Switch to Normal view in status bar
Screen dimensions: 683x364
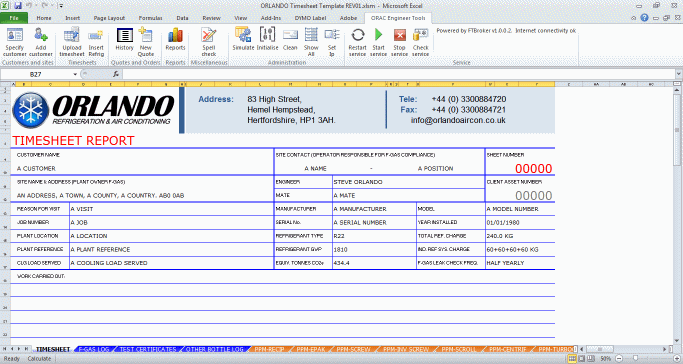573,359
